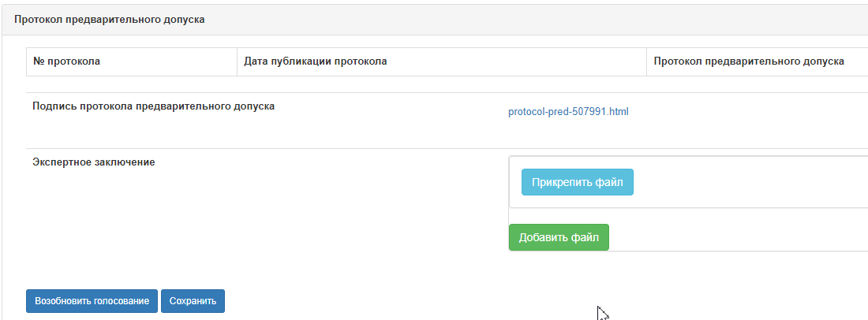Image resolution: width=868 pixels, height=320 pixels.
Task: Click the blank space under the Подпись протокола label
Action: [158, 130]
